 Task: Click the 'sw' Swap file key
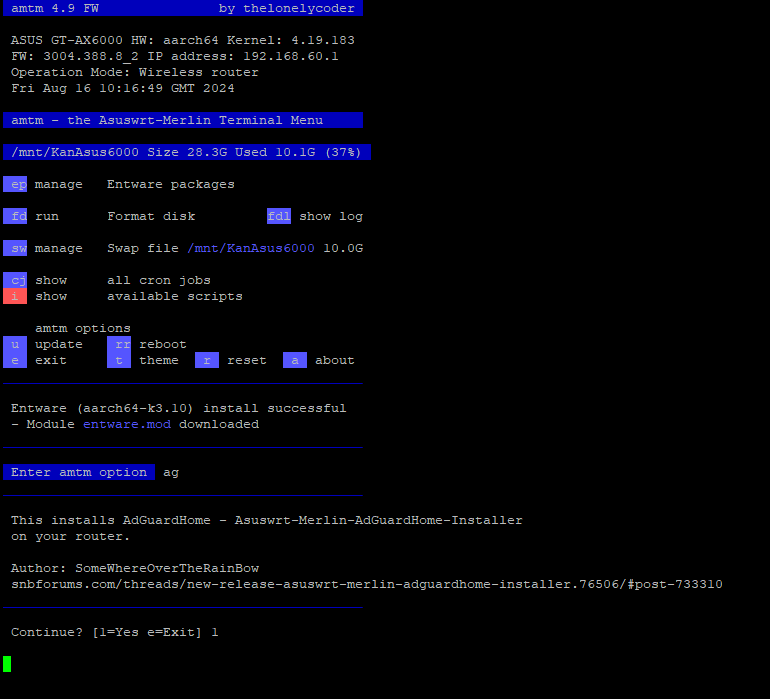point(15,248)
